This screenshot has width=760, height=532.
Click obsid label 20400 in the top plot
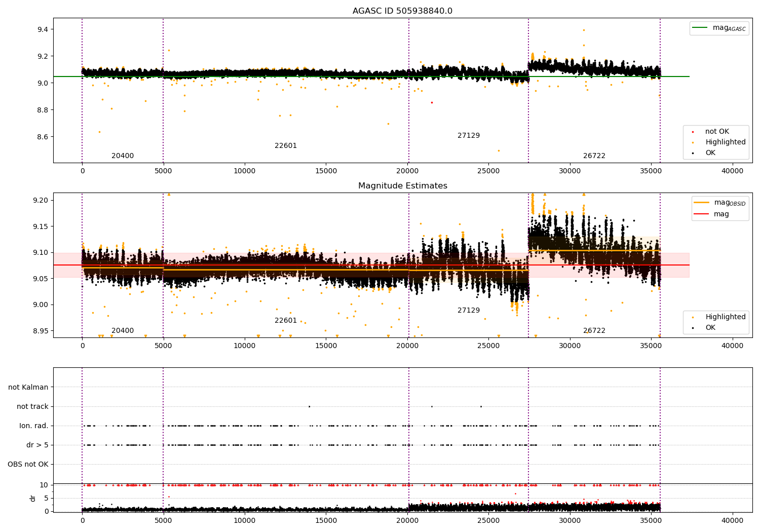coord(123,156)
